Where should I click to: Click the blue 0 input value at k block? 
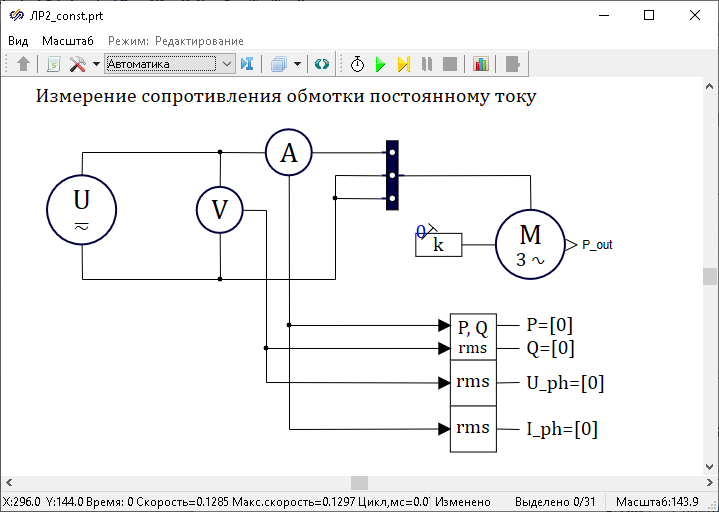point(421,231)
